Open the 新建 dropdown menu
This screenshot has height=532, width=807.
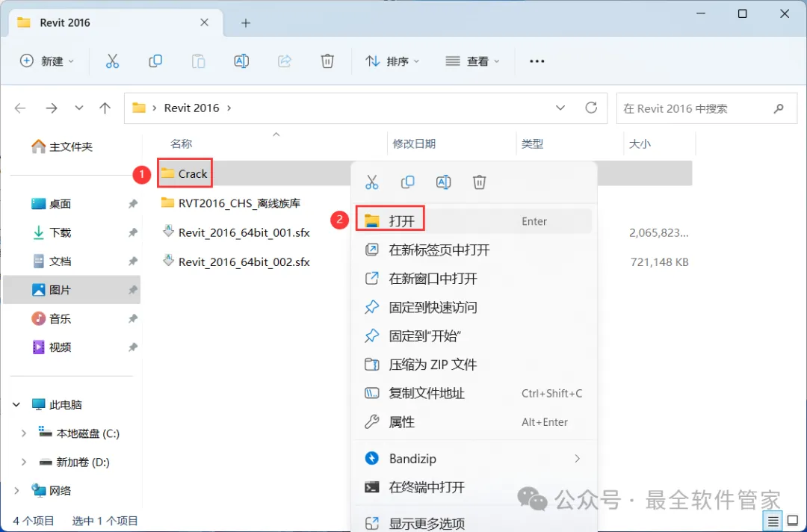point(47,61)
